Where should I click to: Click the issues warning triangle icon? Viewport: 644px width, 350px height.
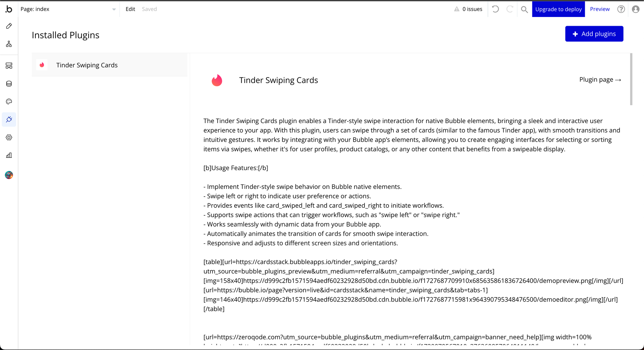tap(457, 9)
